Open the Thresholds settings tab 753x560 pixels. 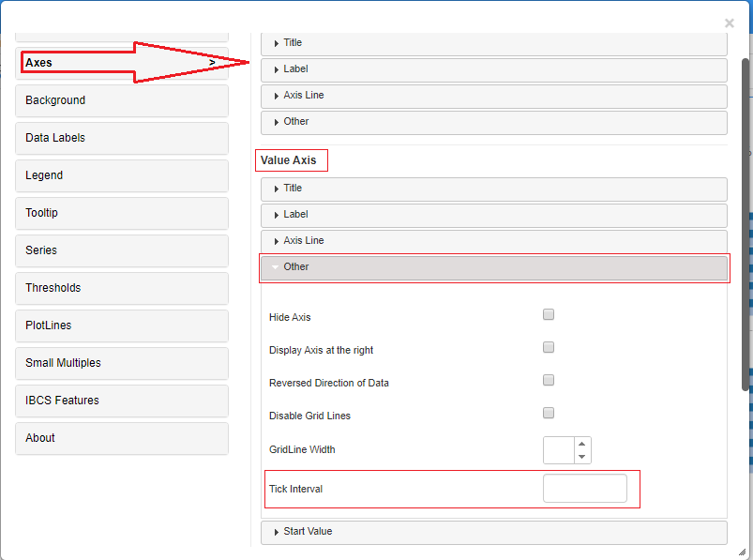122,288
